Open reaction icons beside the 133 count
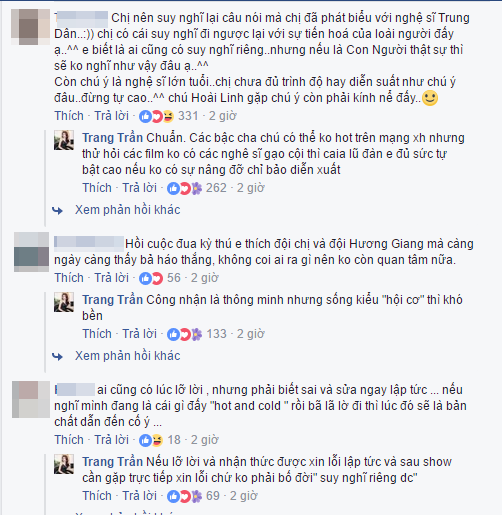This screenshot has height=515, width=502. [x=184, y=334]
